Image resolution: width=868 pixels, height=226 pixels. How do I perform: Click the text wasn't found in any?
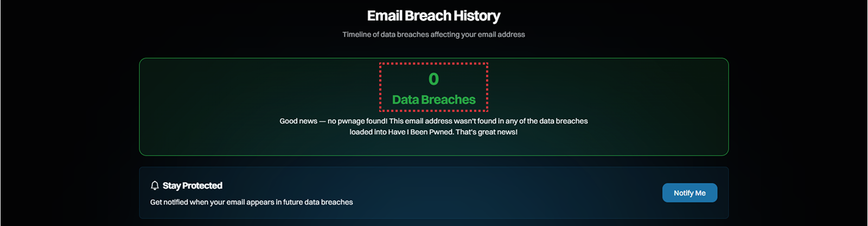pyautogui.click(x=486, y=121)
